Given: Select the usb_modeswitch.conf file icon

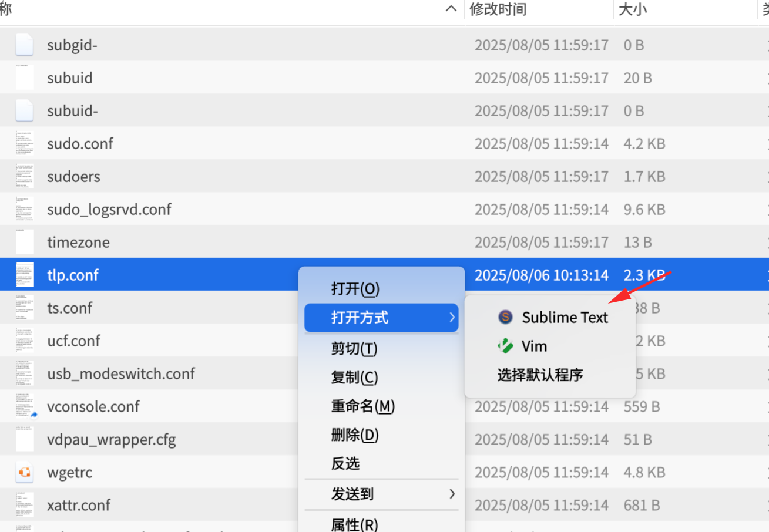Looking at the screenshot, I should coord(24,373).
